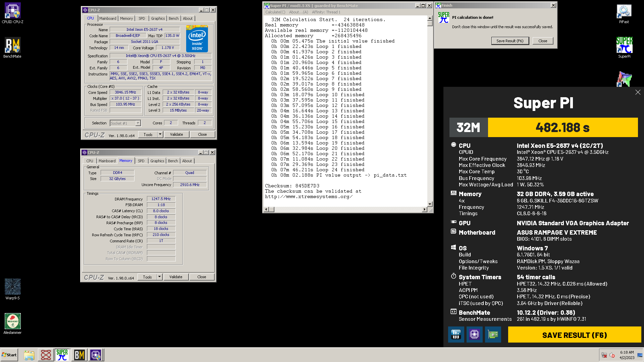644x362 pixels.
Task: Click the xtremesystems.org URL text
Action: (309, 197)
